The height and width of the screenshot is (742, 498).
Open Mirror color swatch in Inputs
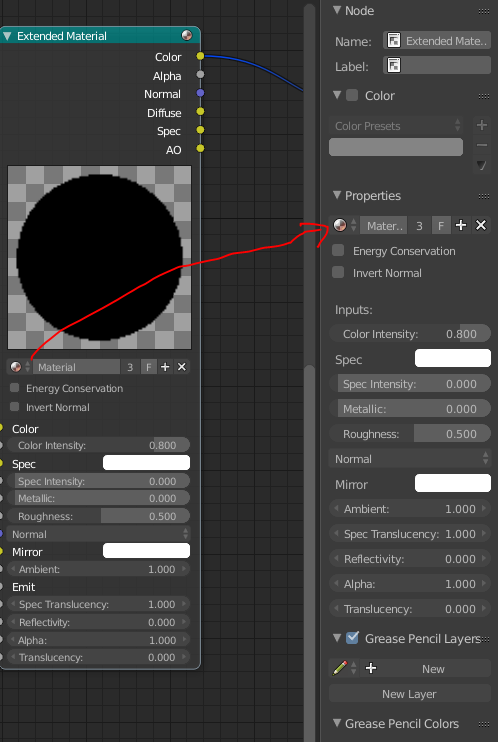click(x=453, y=483)
